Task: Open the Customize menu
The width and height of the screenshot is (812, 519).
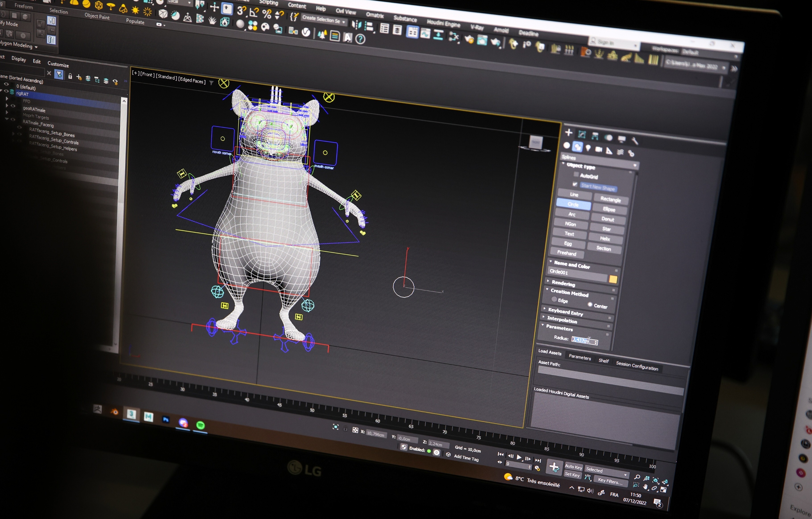Action: coord(58,64)
